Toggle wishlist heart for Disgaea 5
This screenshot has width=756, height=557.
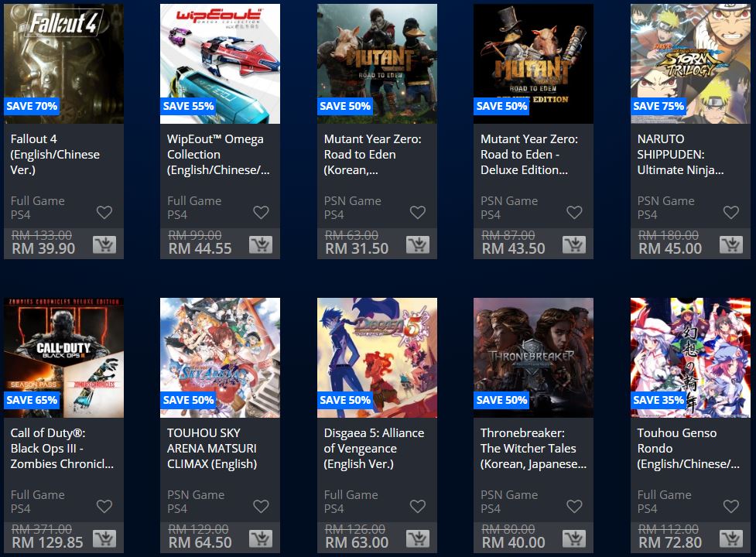coord(418,506)
